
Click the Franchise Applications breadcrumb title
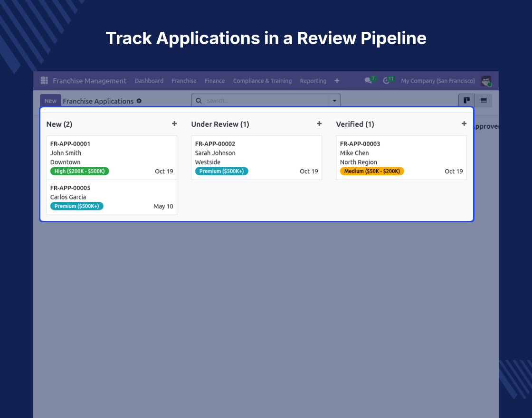point(98,101)
